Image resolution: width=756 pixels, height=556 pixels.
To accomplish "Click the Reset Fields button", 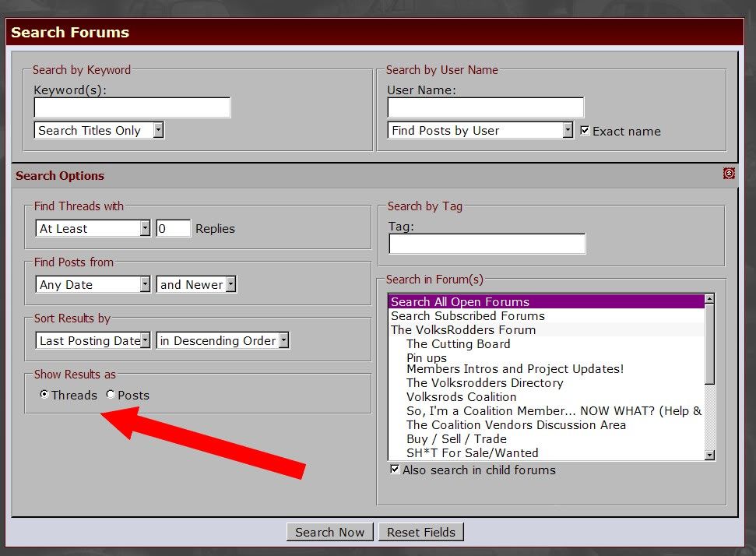I will click(x=421, y=532).
